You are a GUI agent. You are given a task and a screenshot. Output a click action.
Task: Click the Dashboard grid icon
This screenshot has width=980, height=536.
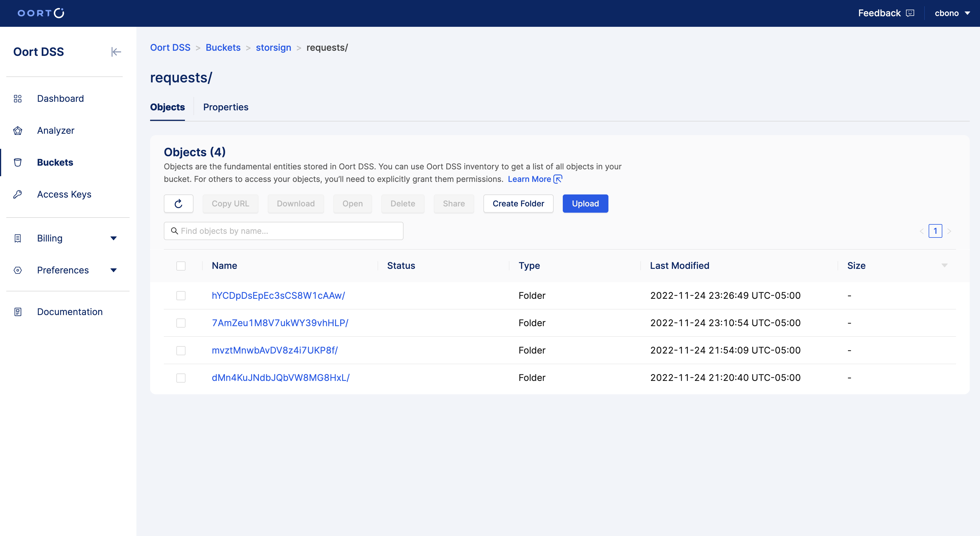coord(17,98)
